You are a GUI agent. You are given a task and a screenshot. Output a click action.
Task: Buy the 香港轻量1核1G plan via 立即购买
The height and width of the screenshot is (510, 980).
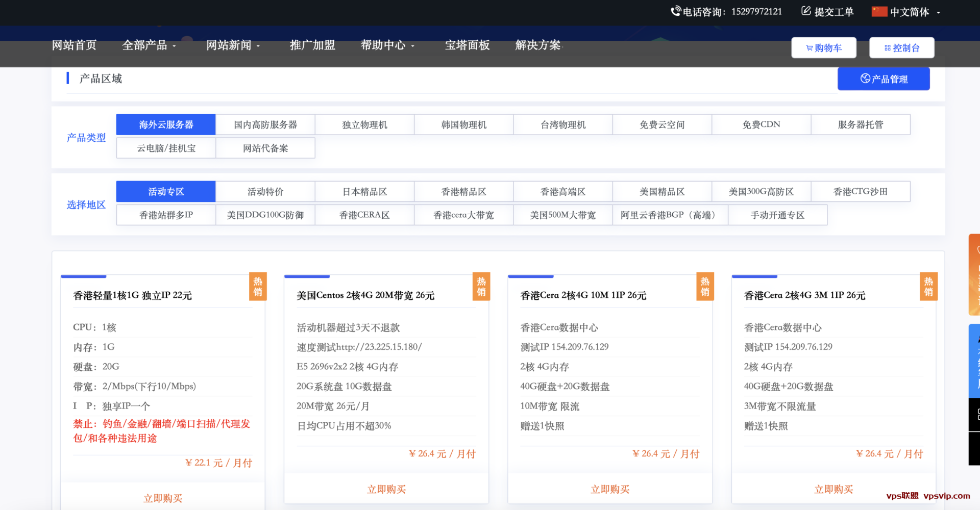[163, 498]
